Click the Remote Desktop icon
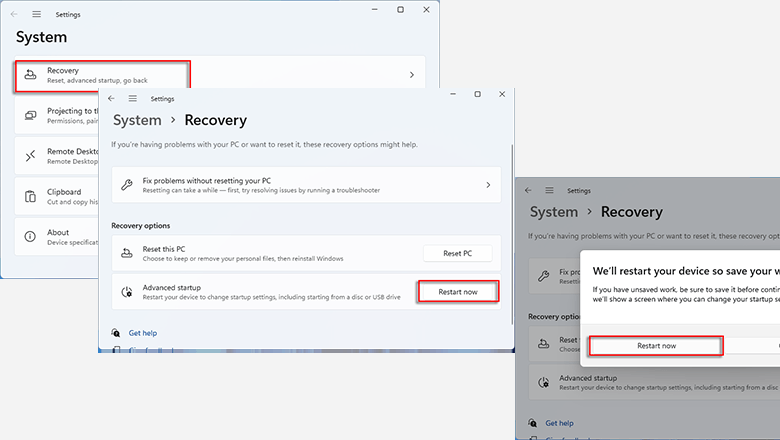Image resolution: width=780 pixels, height=440 pixels. 30,155
